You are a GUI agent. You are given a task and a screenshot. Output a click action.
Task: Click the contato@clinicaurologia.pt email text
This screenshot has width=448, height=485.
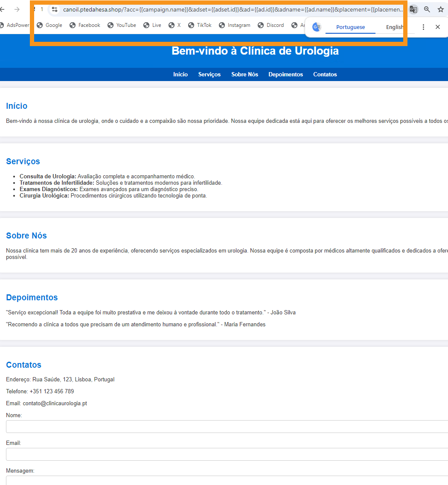(x=55, y=404)
